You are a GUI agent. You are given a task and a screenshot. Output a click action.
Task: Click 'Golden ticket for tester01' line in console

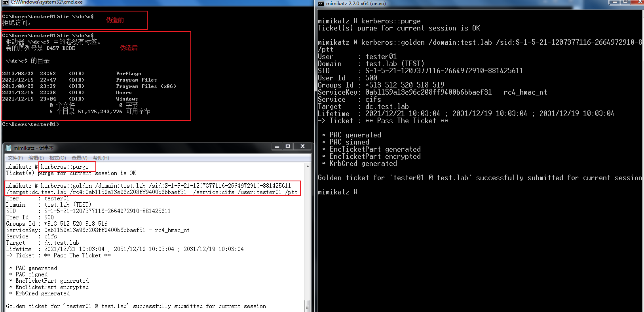pos(480,178)
